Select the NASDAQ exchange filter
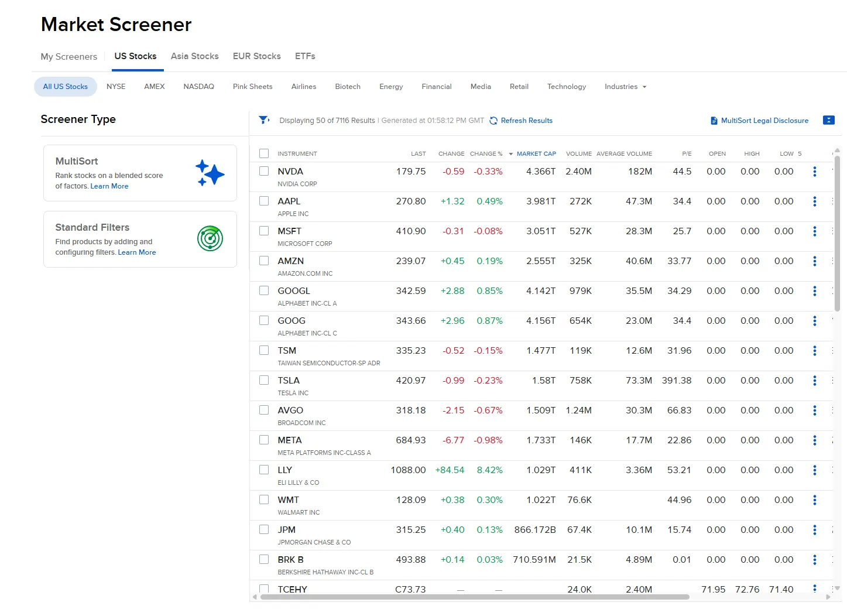This screenshot has width=847, height=616. coord(198,86)
